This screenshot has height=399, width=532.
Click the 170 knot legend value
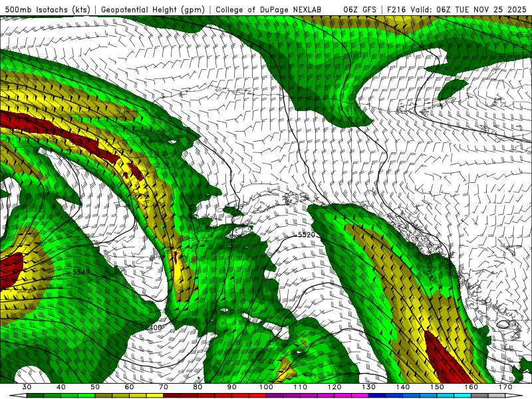point(505,387)
